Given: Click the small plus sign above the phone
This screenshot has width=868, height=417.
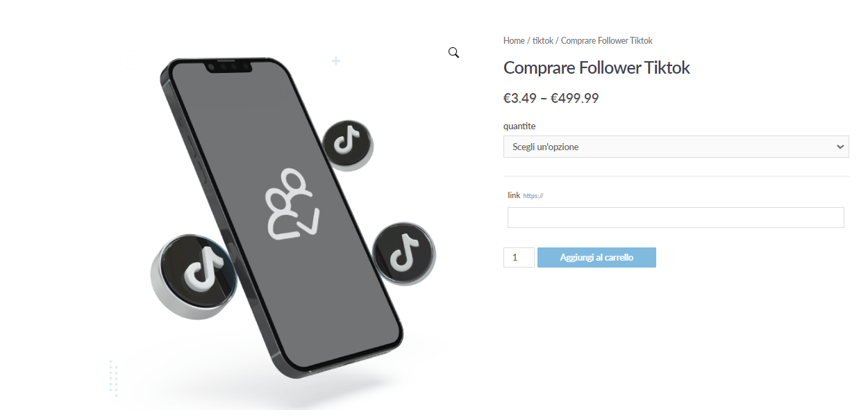Looking at the screenshot, I should [336, 61].
